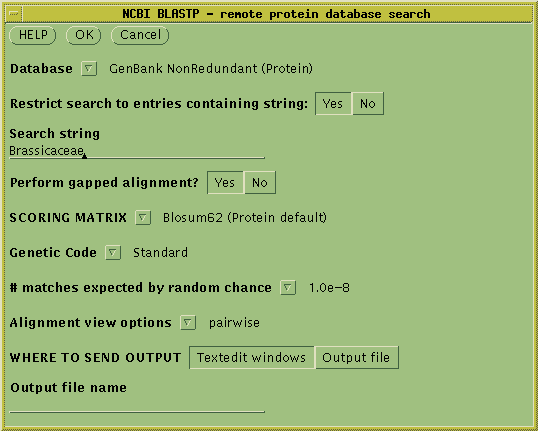This screenshot has height=431, width=538.
Task: Click the Blosum62 (Protein default) value
Action: pos(245,218)
